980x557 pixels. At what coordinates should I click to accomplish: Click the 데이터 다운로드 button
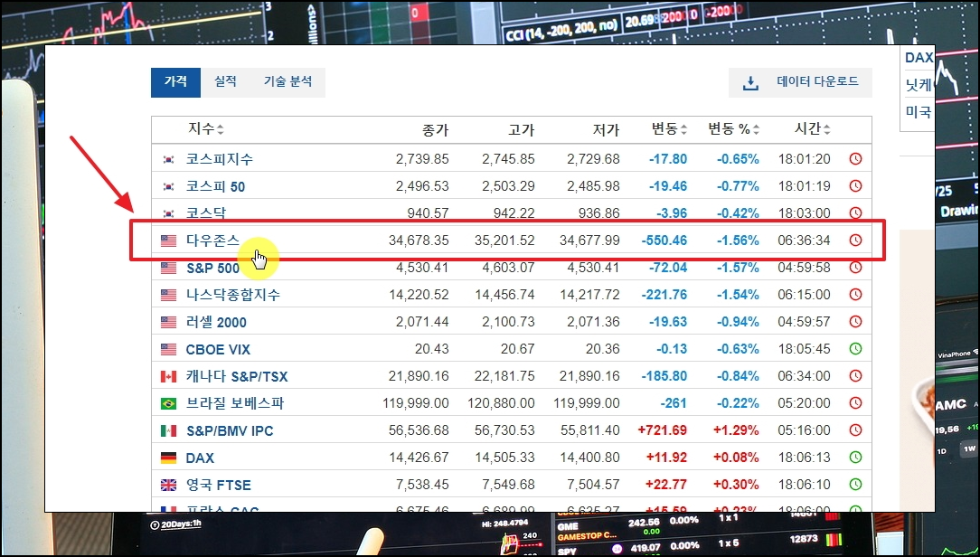800,82
